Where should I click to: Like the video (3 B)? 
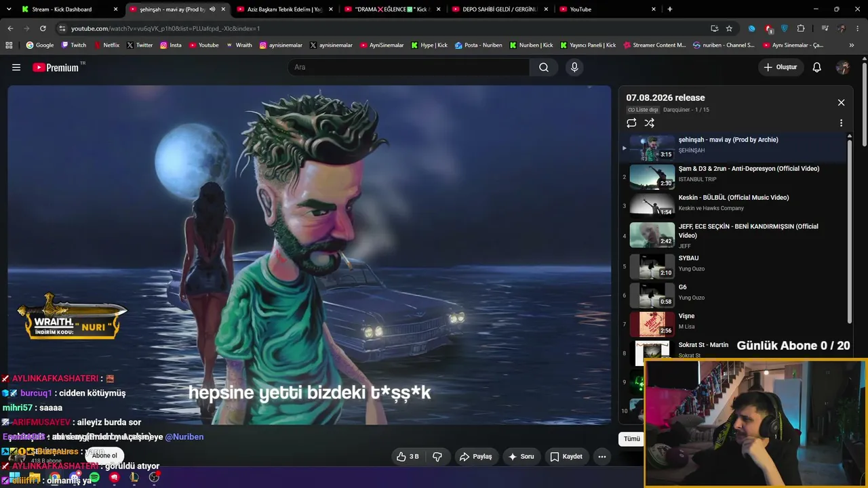point(408,457)
